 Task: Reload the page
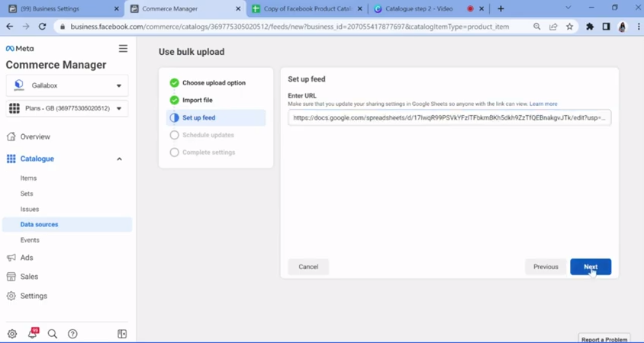[x=42, y=27]
